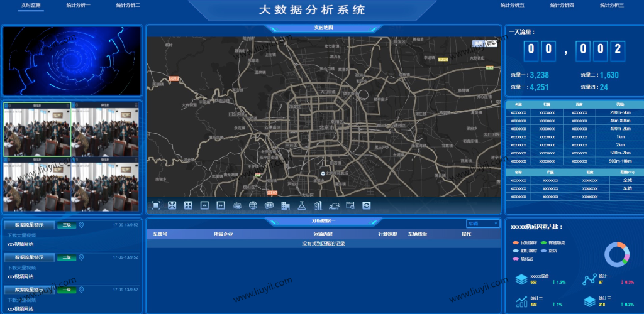The image size is (644, 314).
Task: Click the 车站 table cell
Action: pos(627,188)
